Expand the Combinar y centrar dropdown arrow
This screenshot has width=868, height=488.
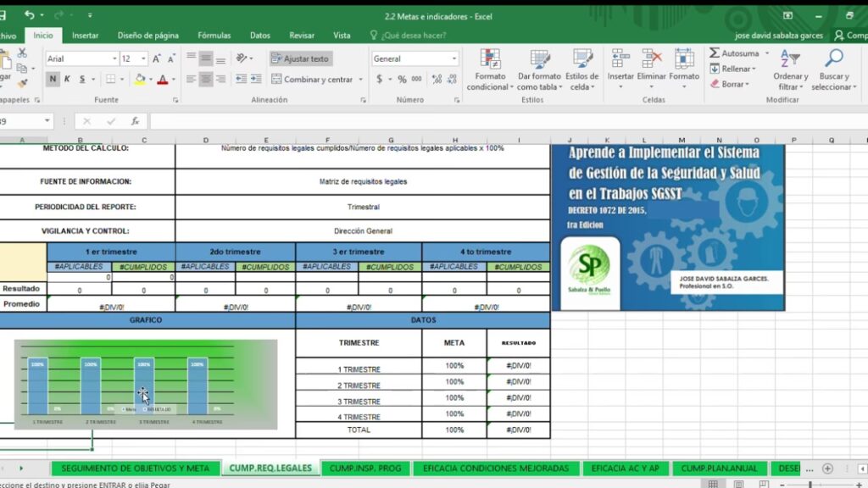(360, 80)
